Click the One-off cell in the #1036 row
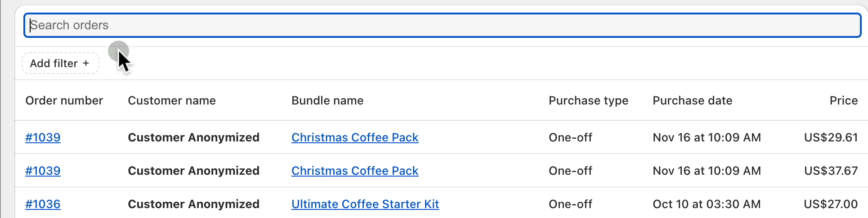 (570, 204)
